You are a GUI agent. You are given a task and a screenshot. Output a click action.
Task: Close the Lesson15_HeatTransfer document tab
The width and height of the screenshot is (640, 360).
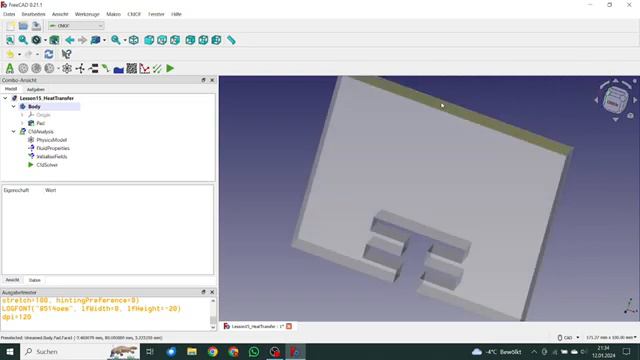point(289,326)
